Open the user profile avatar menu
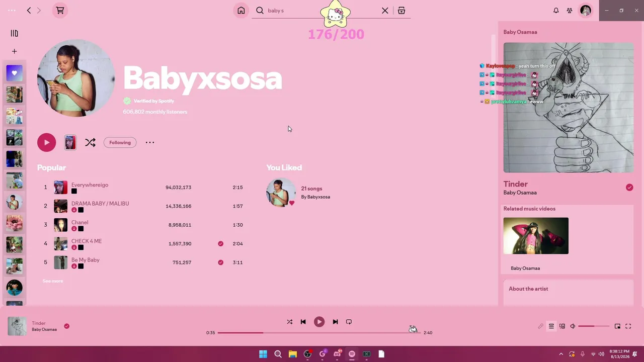The height and width of the screenshot is (362, 644). [586, 11]
